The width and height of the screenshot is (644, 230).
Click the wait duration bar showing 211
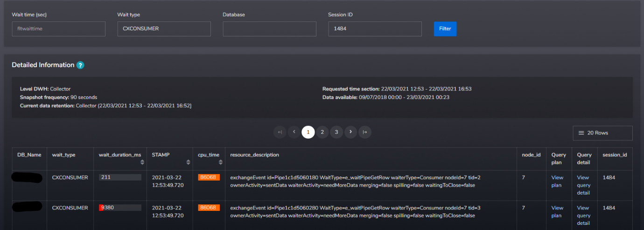tap(120, 177)
